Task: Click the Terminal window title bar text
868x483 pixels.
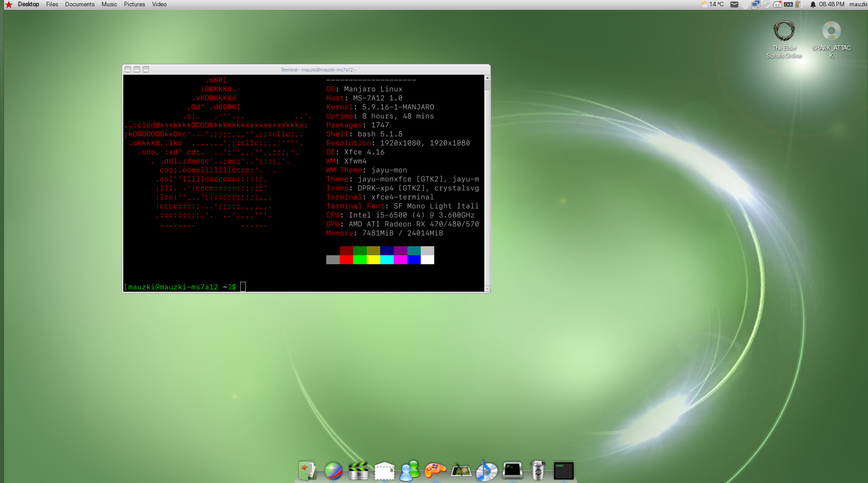Action: coord(319,70)
